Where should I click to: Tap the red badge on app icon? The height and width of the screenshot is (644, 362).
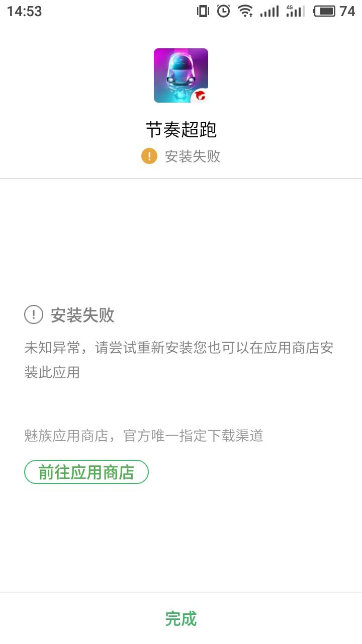click(x=200, y=96)
